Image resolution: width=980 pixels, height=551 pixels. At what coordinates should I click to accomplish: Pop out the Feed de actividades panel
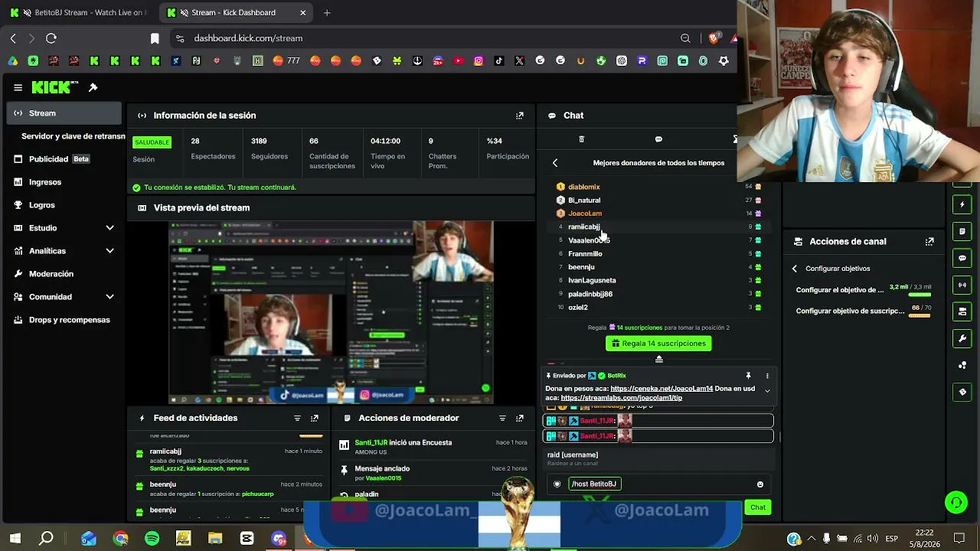315,418
